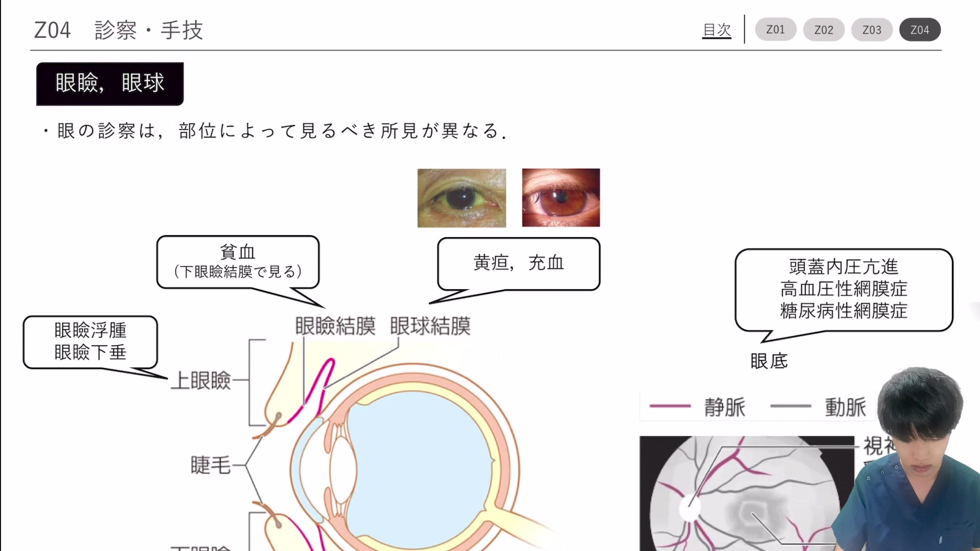
Task: Switch to the Z01 section tab
Action: [775, 30]
